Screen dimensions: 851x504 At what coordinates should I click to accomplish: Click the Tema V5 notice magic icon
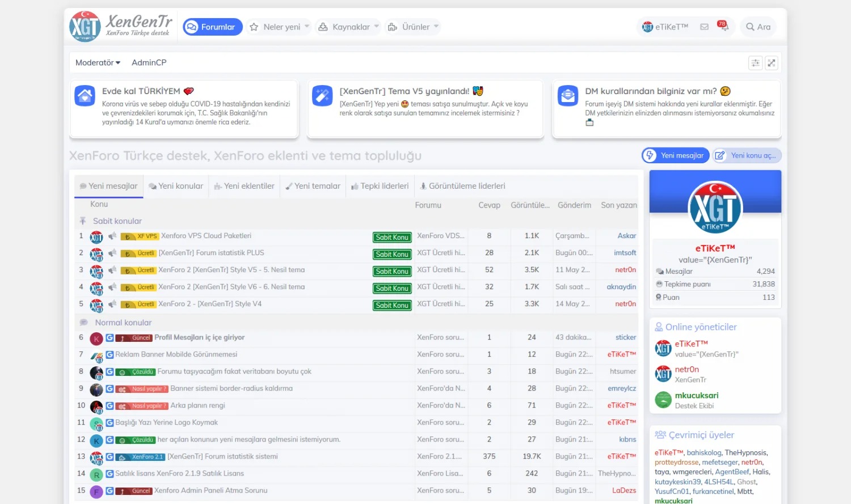pos(322,96)
